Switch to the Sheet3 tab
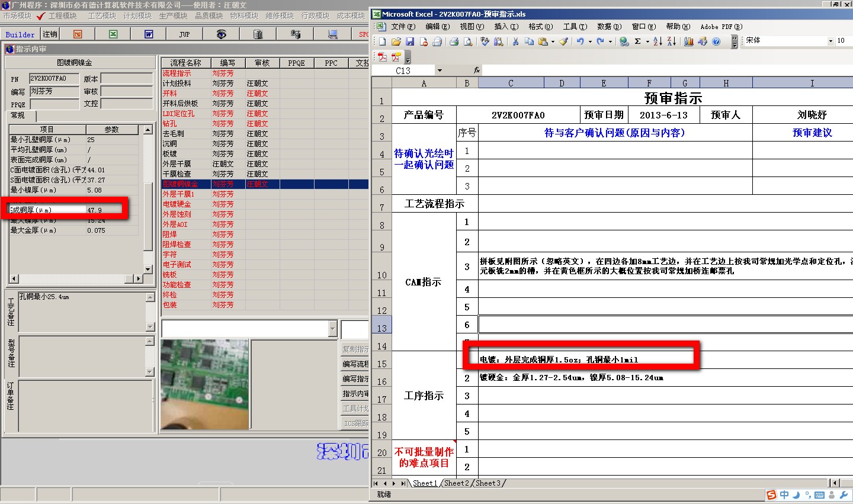The height and width of the screenshot is (504, 853). click(488, 483)
